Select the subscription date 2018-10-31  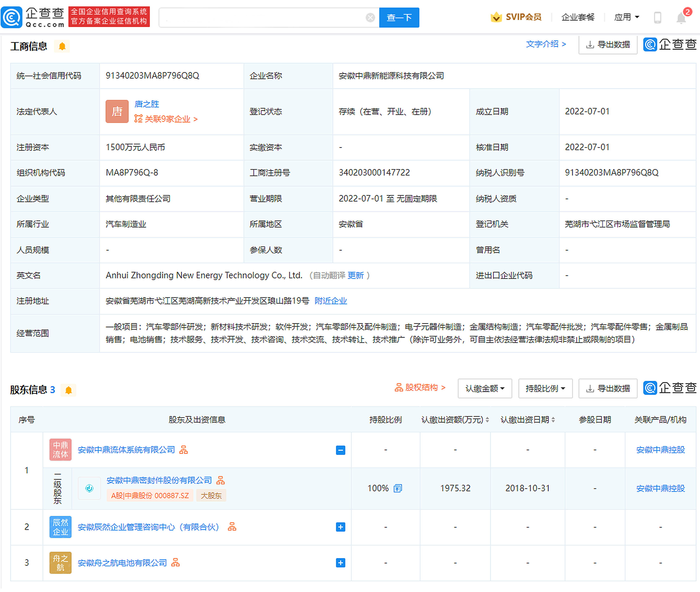[527, 488]
